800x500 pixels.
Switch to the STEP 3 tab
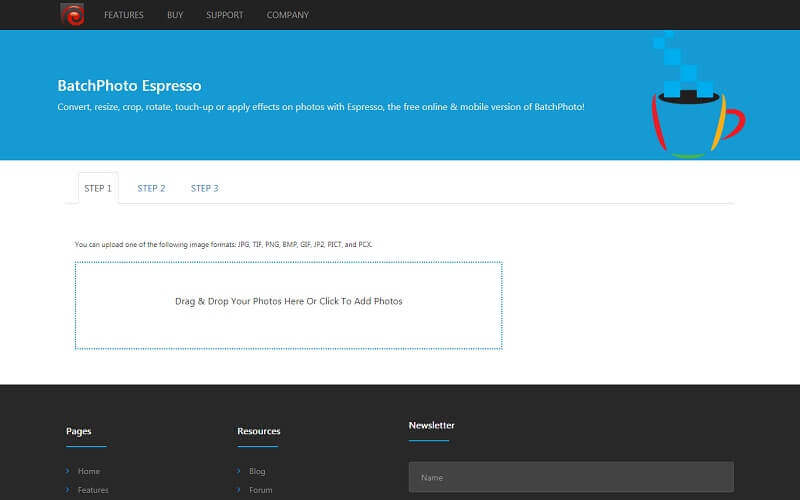click(205, 188)
